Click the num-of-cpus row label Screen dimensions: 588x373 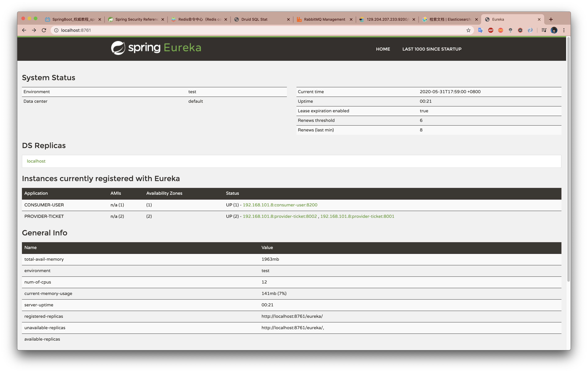38,282
